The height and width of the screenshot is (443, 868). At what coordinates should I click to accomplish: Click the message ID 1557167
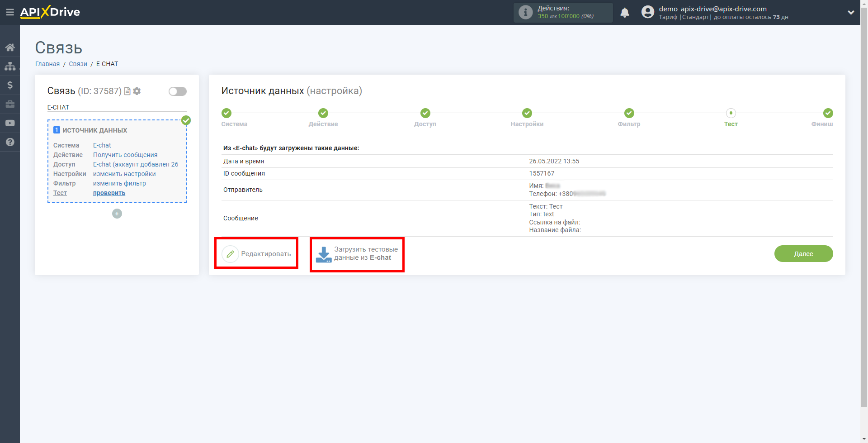[542, 173]
